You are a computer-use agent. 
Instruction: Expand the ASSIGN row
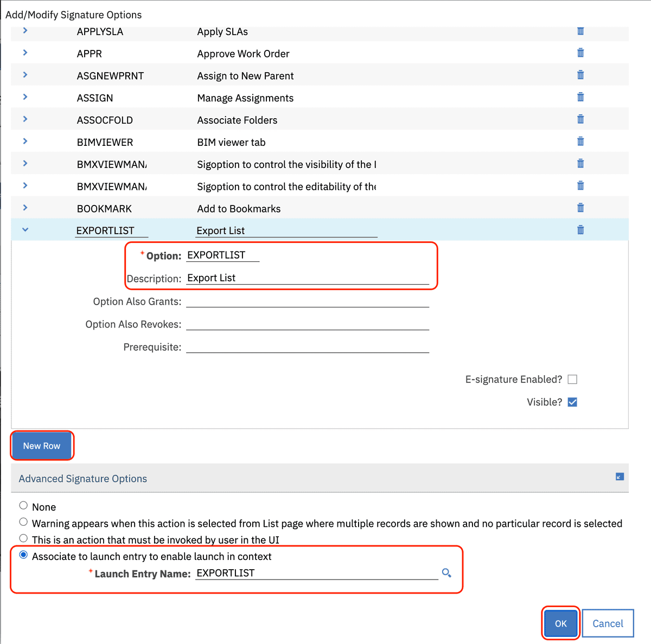coord(24,97)
